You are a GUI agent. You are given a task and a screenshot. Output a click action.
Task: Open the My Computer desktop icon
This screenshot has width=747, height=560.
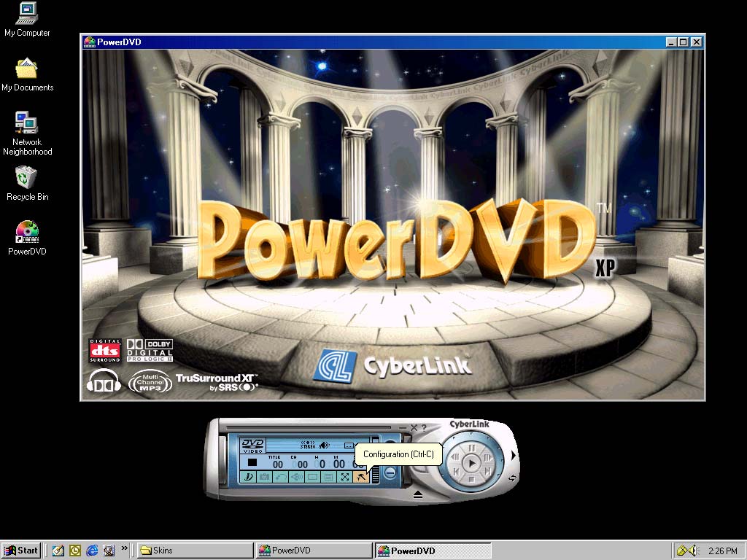tap(27, 20)
